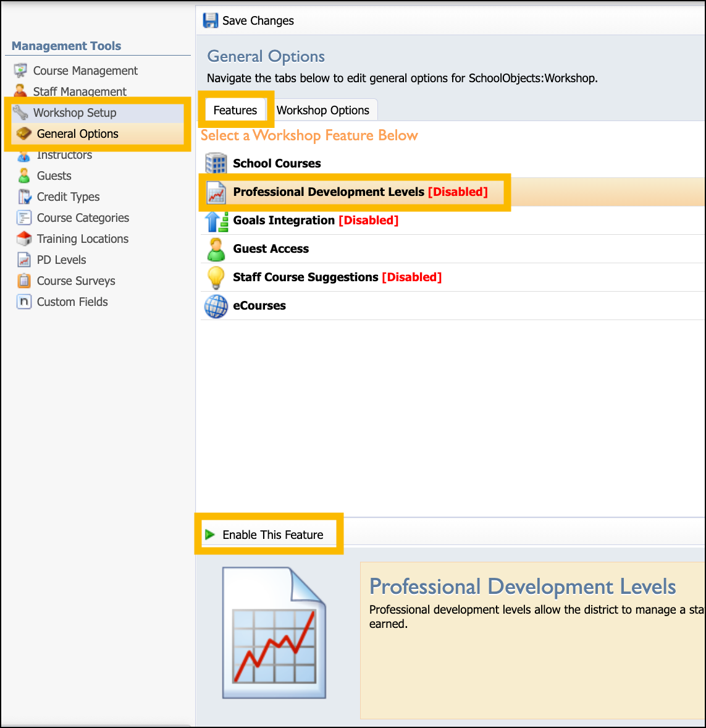Click the Save Changes button
Screen dimensions: 706x728
(248, 20)
